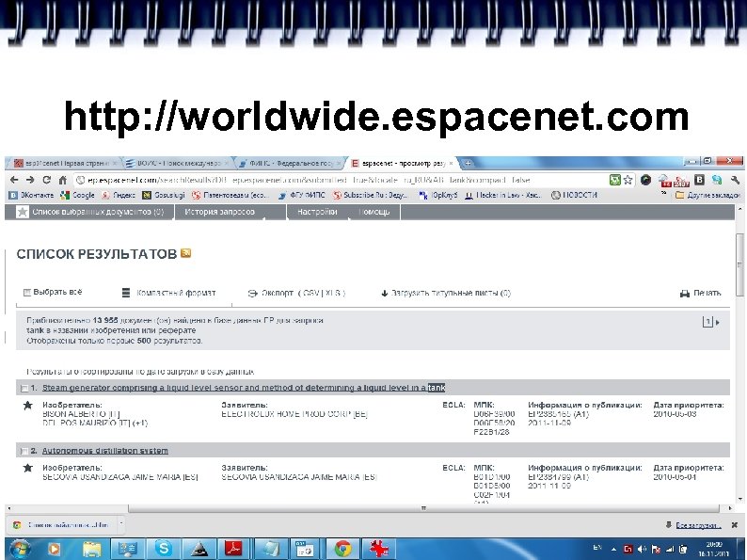Open the Яндекс bookmark

(x=119, y=195)
